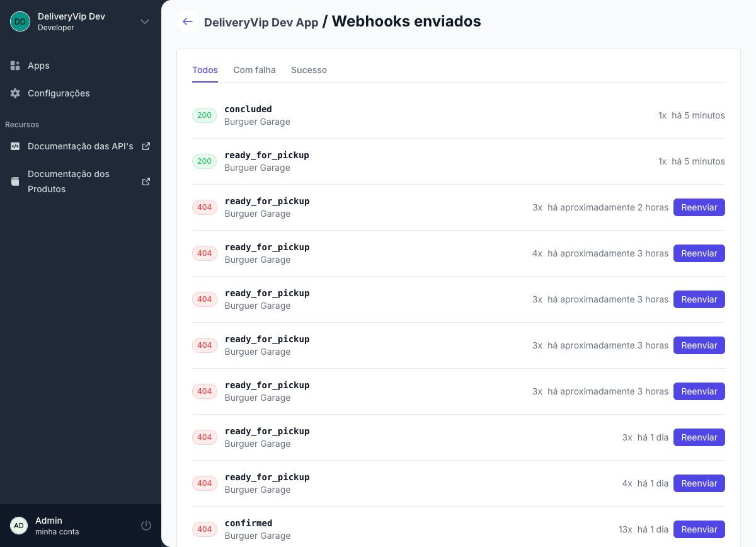Click Reenviar for the first 4x 3 horas webhook

tap(699, 253)
